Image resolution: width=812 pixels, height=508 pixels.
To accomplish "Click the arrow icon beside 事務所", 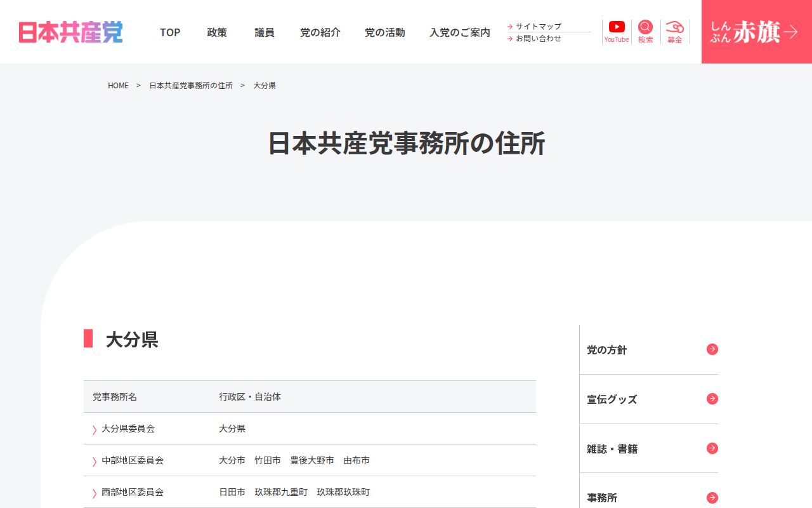I will 712,498.
